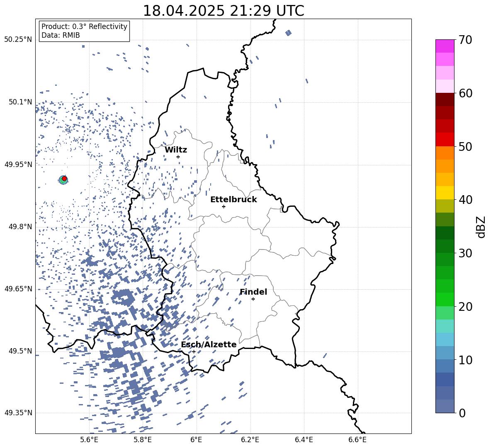Click the 49.95°N latitude label
The height and width of the screenshot is (448, 491).
click(18, 164)
